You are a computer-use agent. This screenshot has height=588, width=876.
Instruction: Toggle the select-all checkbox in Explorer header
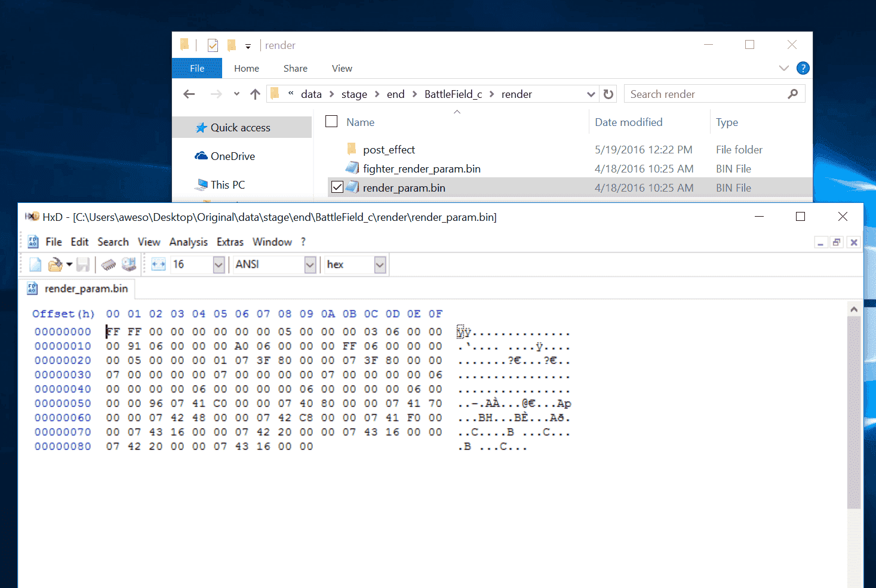tap(331, 121)
